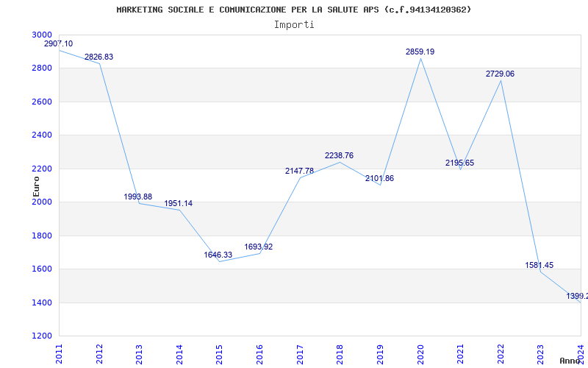Select the 2859.19 data label
Image resolution: width=588 pixels, height=368 pixels.
point(420,52)
